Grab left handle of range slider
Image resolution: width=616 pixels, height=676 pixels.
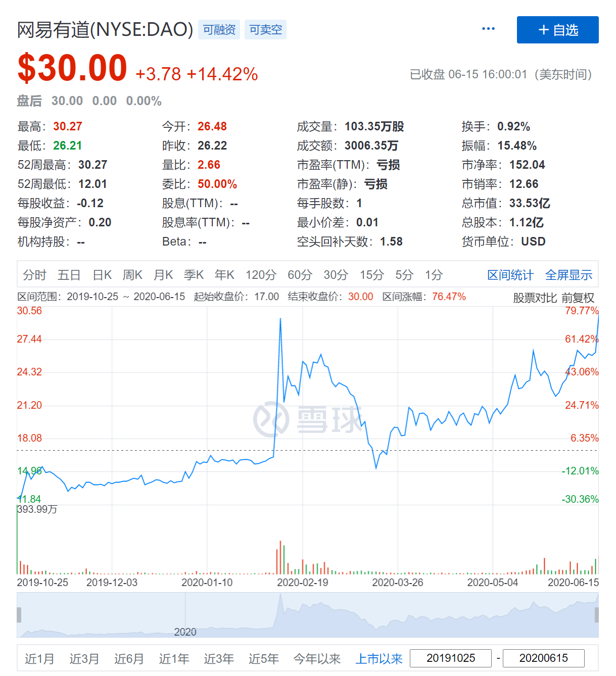19,615
